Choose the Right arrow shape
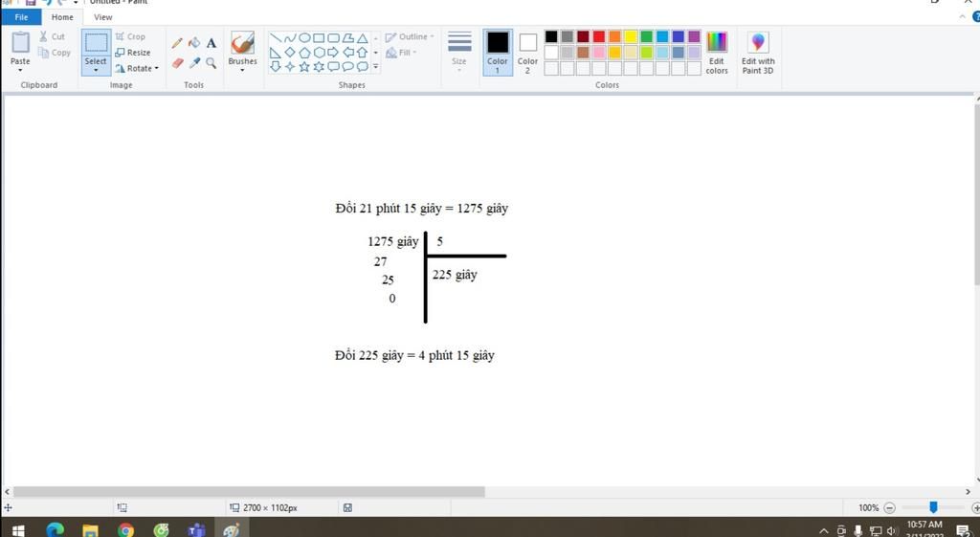The image size is (980, 537). tap(333, 53)
